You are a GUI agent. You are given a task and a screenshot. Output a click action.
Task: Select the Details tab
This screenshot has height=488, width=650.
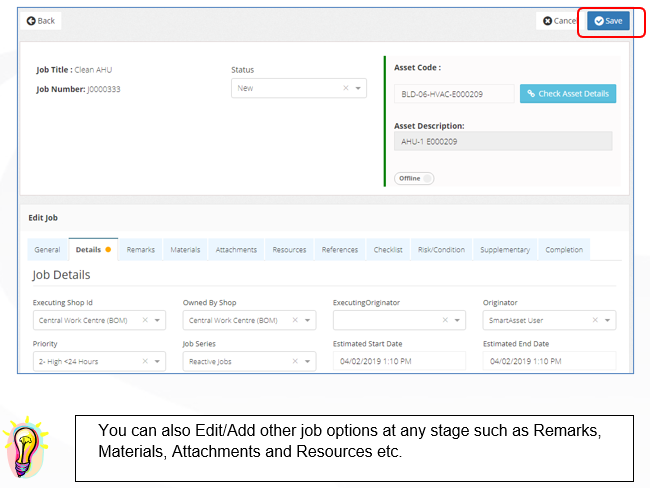tap(93, 250)
